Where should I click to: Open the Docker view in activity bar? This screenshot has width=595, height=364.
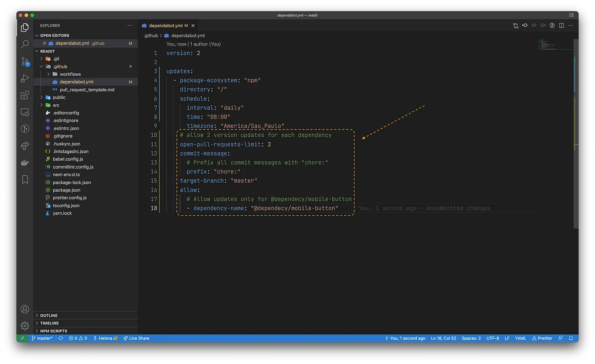point(25,163)
